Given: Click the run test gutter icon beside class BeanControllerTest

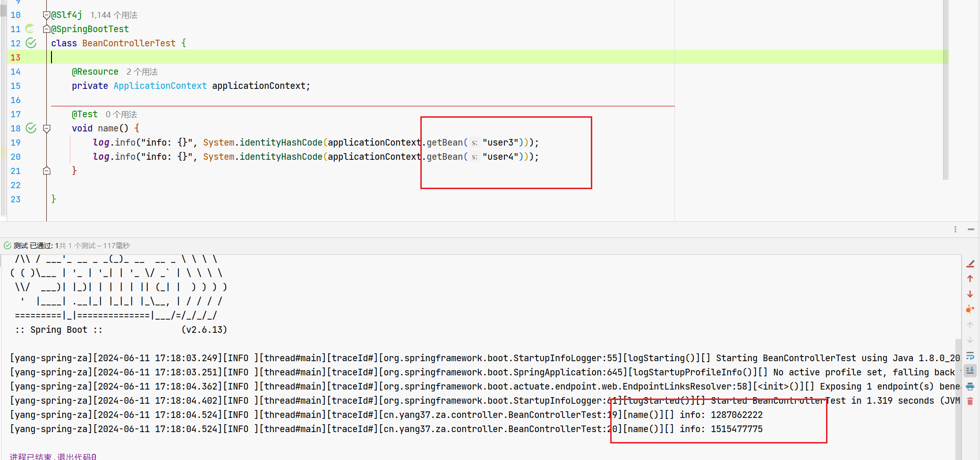Looking at the screenshot, I should pos(31,43).
